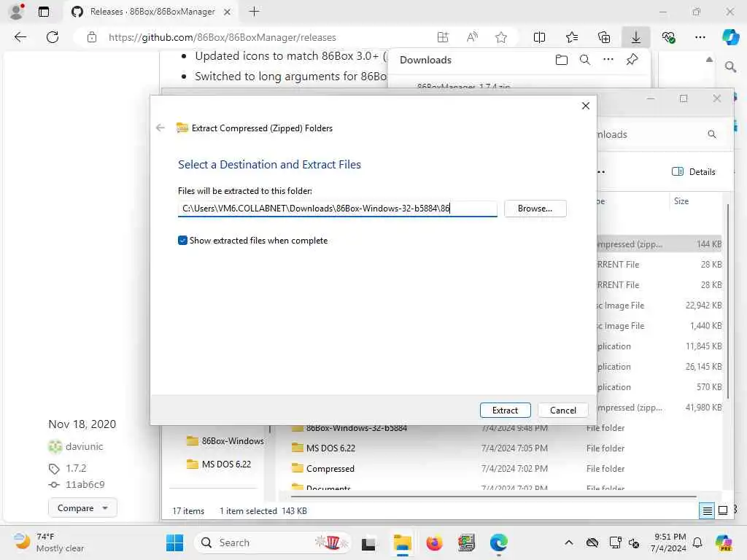Open clock and date 9:51 PM

(x=668, y=542)
